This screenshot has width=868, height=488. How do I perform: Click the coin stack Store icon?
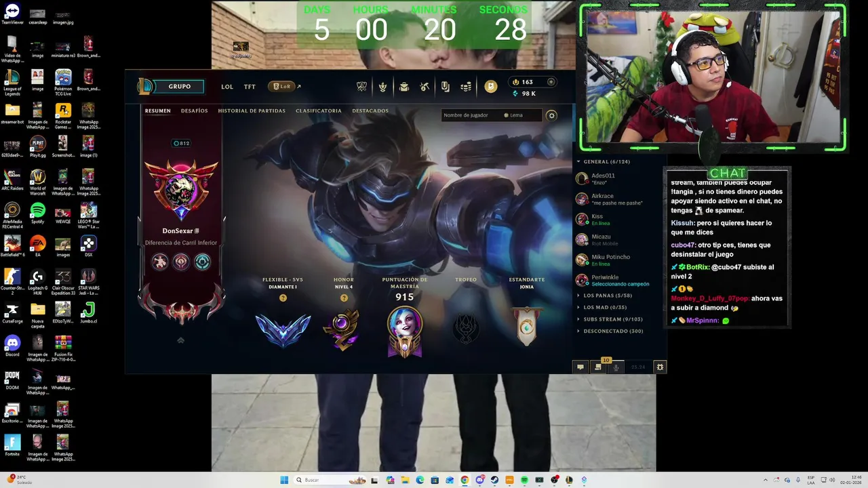[x=466, y=86]
